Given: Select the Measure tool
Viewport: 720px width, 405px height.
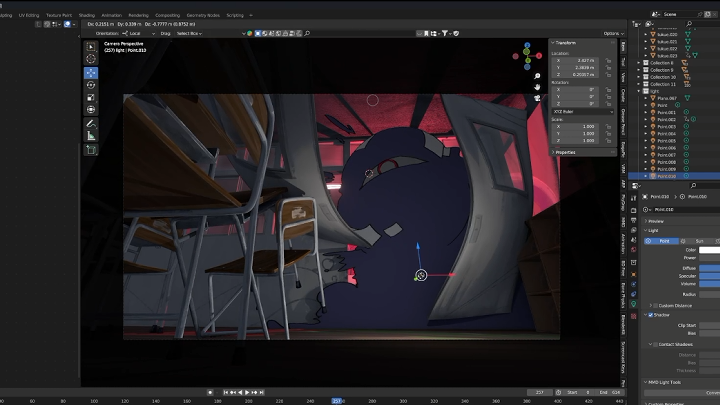Looking at the screenshot, I should 91,136.
